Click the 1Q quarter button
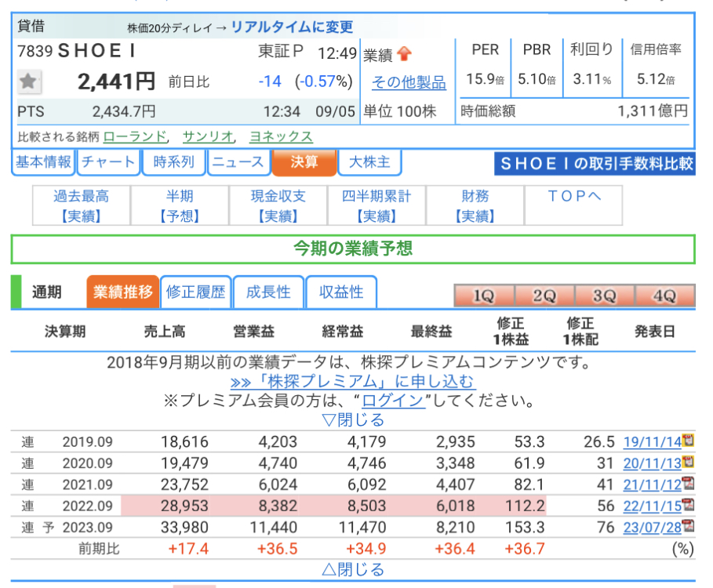 point(484,296)
